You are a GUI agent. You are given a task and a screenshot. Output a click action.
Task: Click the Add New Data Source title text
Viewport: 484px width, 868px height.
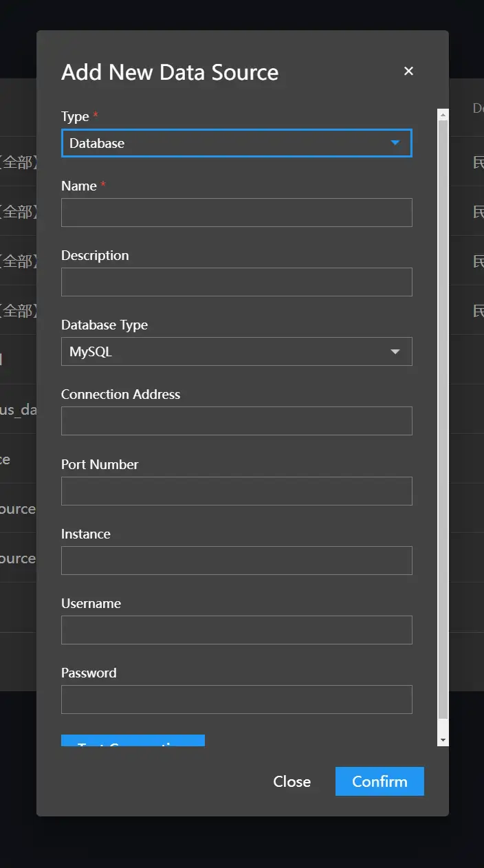point(170,72)
